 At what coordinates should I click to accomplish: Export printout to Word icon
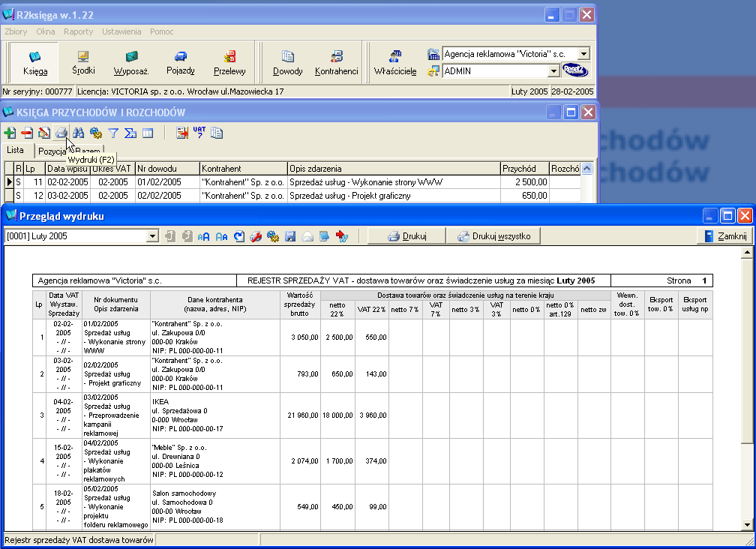coord(342,236)
